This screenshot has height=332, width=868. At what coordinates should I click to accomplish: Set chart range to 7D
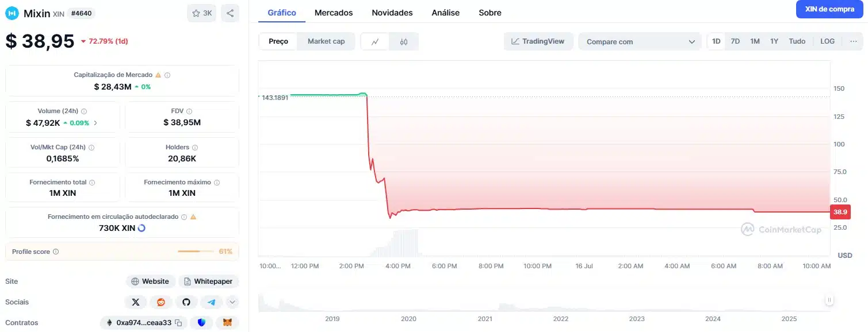pyautogui.click(x=735, y=41)
